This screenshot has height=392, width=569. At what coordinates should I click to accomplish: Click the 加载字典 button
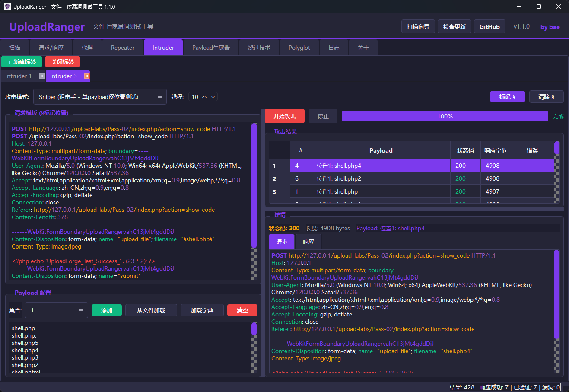click(202, 310)
